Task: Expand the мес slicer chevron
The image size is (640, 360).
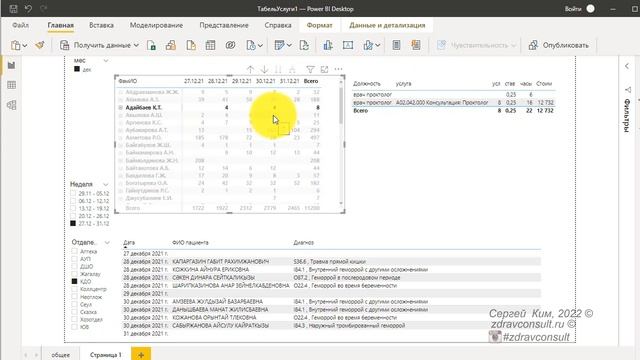Action: (x=106, y=60)
